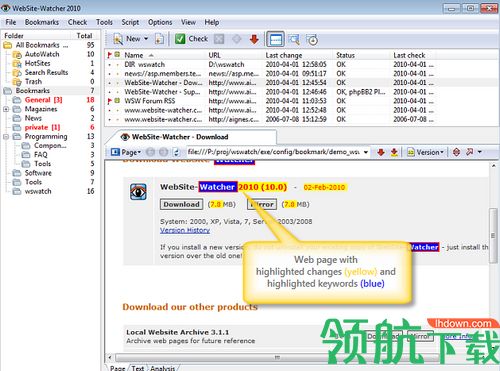Open the Search Results folder
Screen dimensions: 500x371
click(46, 72)
